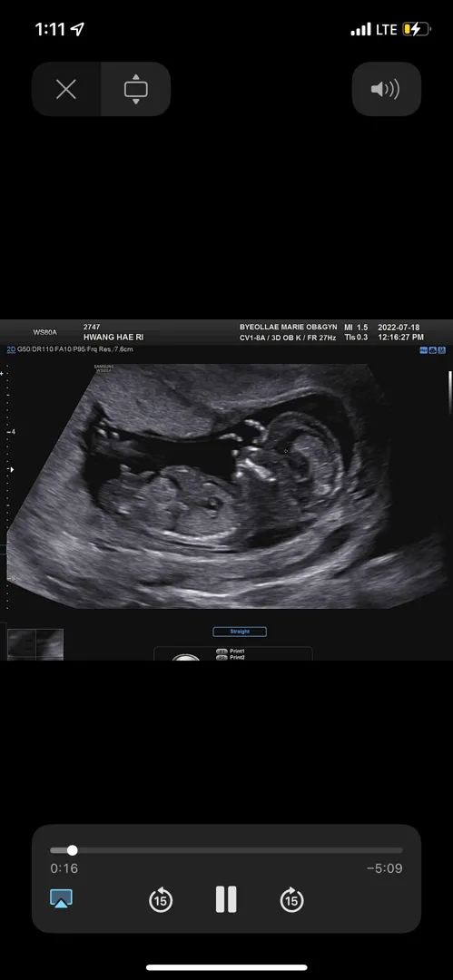
Task: Tap the charging battery icon
Action: [x=418, y=29]
